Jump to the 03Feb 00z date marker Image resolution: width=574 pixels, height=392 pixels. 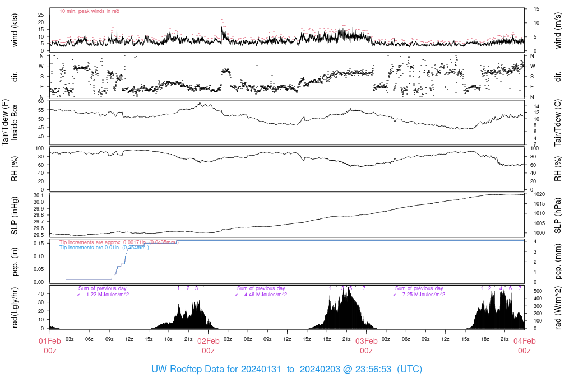tap(366, 346)
